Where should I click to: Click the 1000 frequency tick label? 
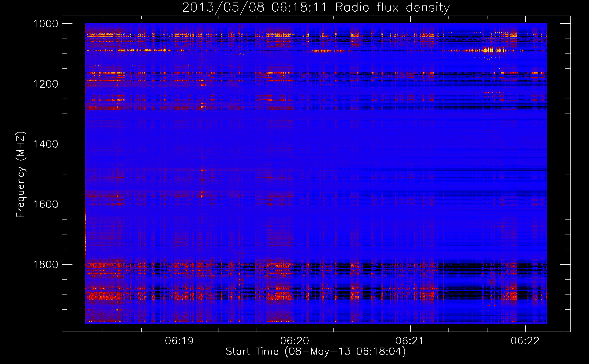pos(46,24)
